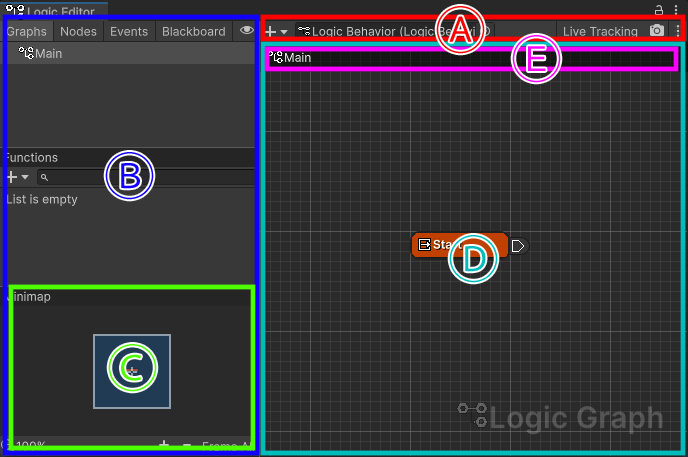Click the lock icon in window header
Viewport: 688px width, 457px height.
pos(658,10)
